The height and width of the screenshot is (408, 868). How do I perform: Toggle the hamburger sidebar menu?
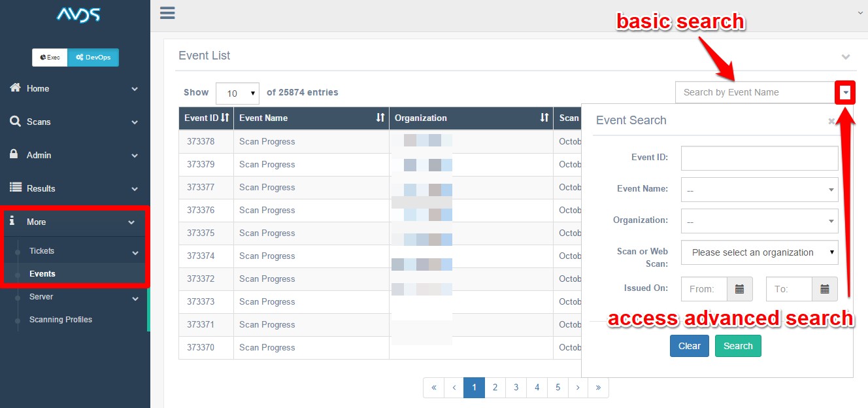[x=167, y=12]
